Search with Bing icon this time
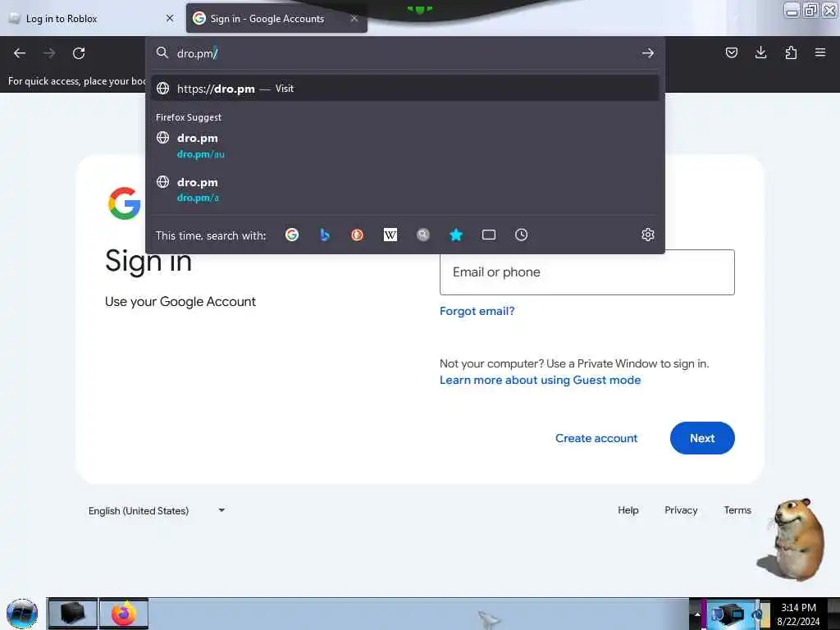The height and width of the screenshot is (630, 840). (325, 235)
